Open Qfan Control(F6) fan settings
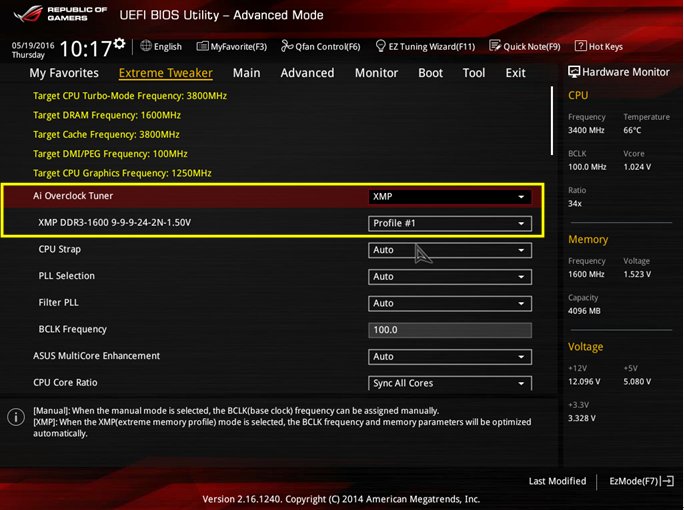Image resolution: width=684 pixels, height=510 pixels. [321, 46]
